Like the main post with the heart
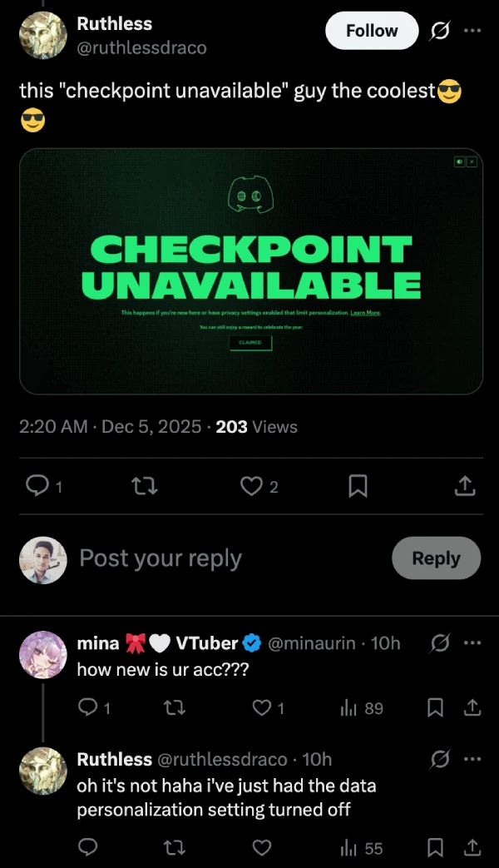 click(250, 486)
